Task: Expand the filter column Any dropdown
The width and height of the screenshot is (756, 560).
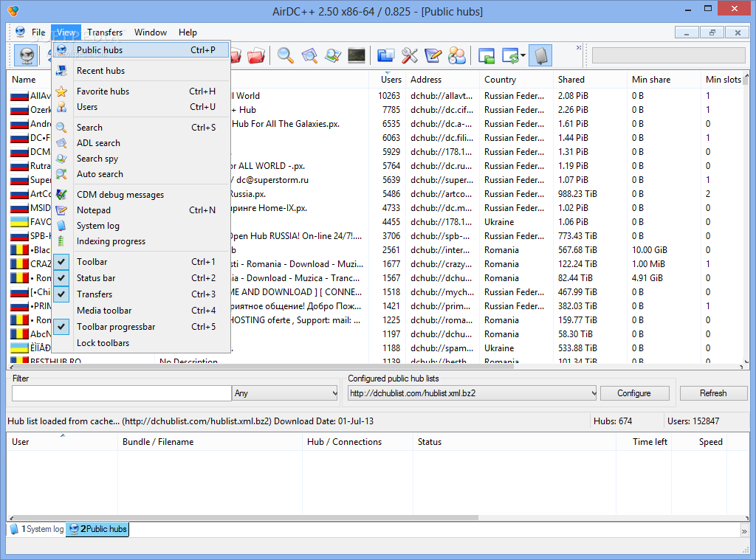Action: tap(286, 393)
